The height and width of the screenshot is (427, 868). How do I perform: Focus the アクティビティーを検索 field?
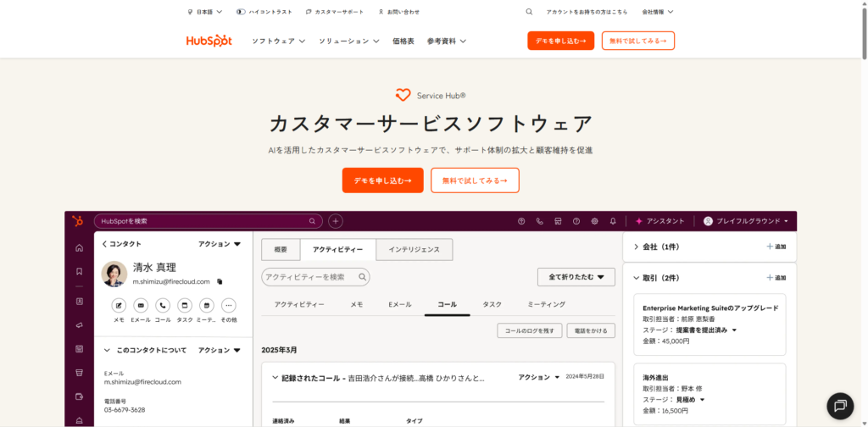[x=315, y=277]
